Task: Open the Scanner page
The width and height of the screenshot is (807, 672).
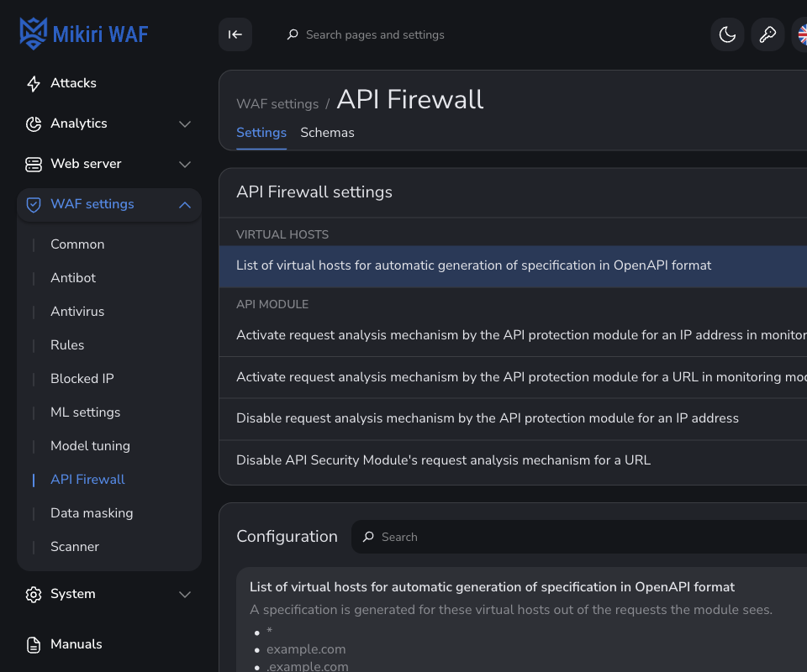Action: click(75, 547)
